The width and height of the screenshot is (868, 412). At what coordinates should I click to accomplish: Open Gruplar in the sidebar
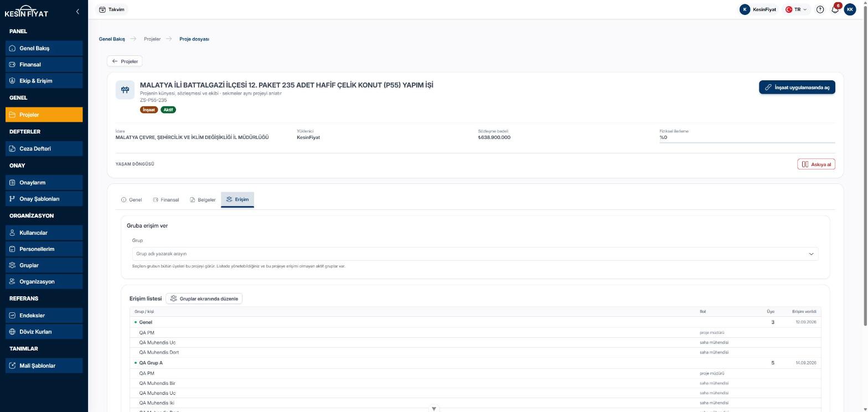click(x=44, y=265)
